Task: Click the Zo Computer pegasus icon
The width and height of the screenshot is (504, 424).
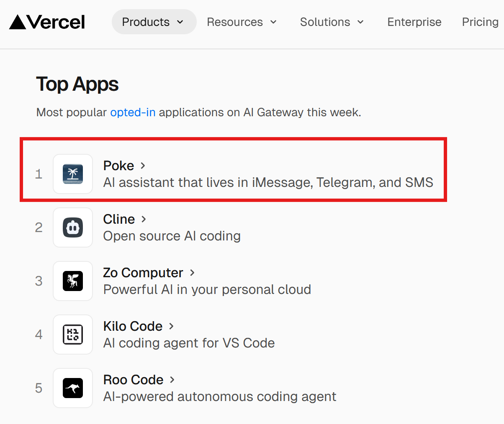Action: click(73, 281)
